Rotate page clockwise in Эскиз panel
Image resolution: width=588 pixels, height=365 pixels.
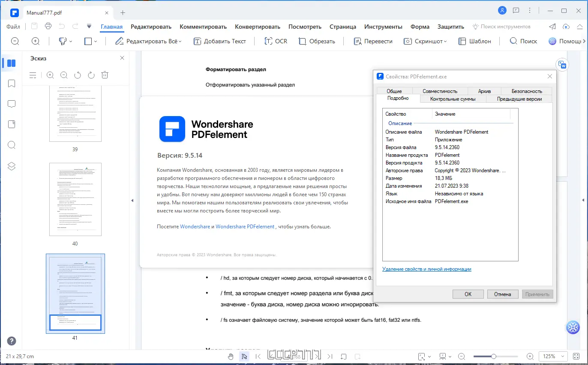(91, 75)
